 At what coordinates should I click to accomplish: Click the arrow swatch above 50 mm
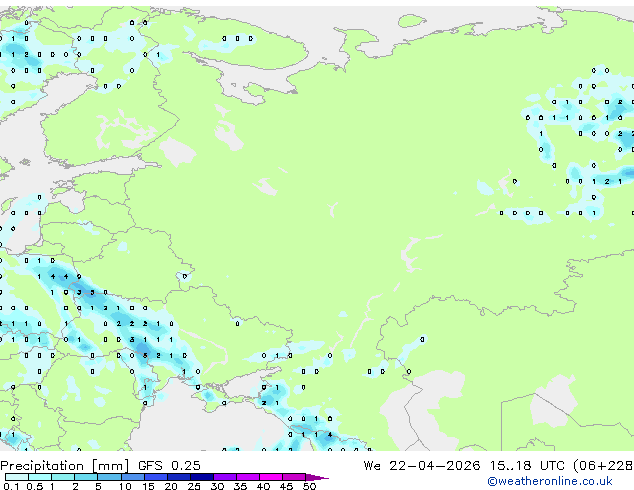[x=317, y=477]
